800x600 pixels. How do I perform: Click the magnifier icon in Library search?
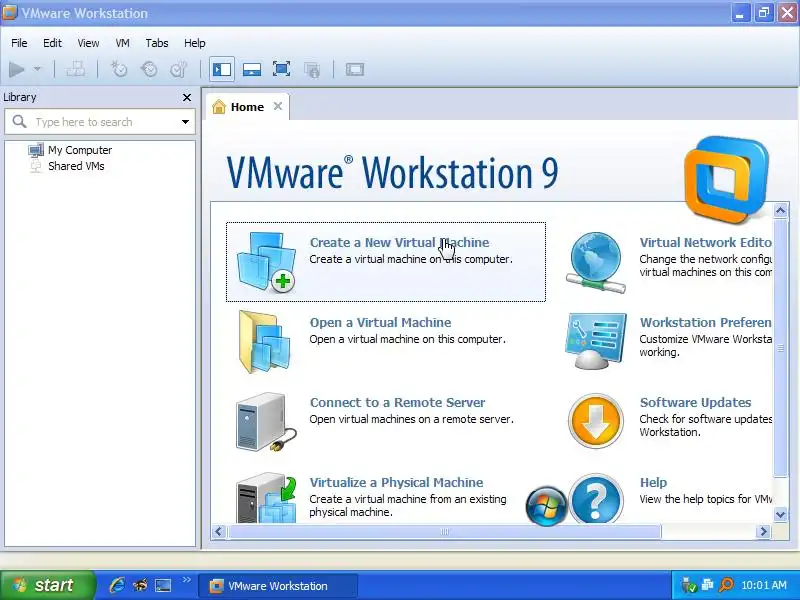[19, 121]
